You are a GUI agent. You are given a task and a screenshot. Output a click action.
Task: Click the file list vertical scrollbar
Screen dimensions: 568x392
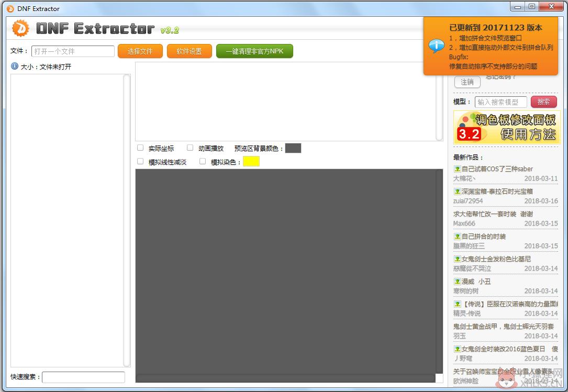[x=127, y=220]
